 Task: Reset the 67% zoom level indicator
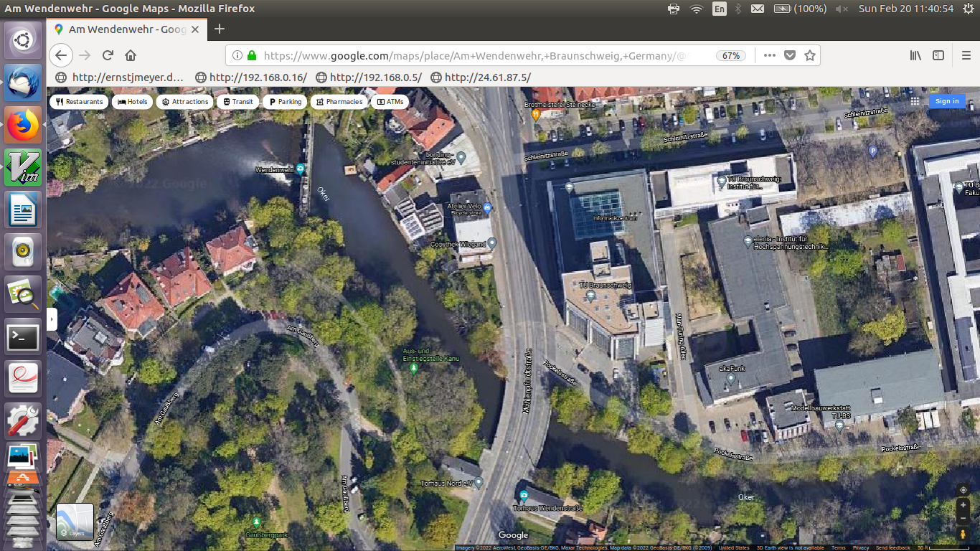pyautogui.click(x=731, y=55)
